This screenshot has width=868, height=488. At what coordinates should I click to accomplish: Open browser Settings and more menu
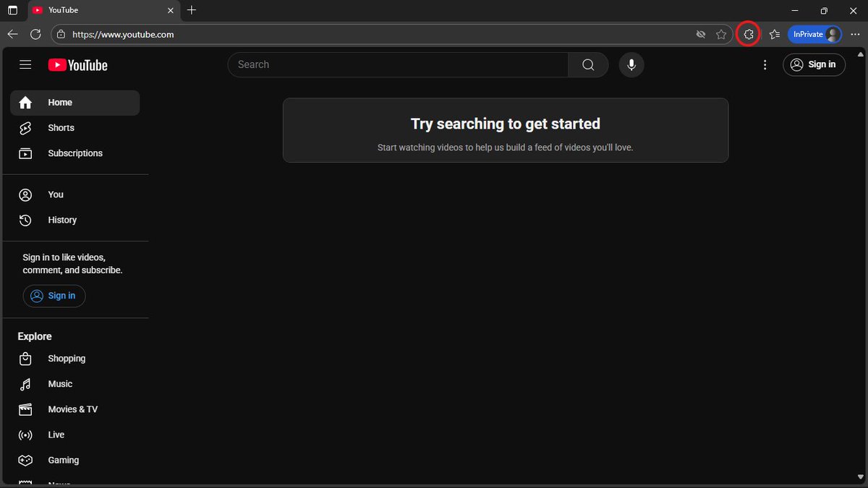[856, 34]
